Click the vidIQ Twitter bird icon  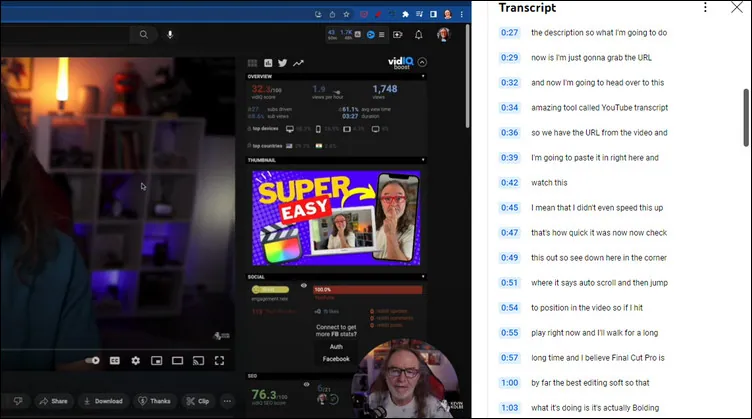tap(282, 63)
